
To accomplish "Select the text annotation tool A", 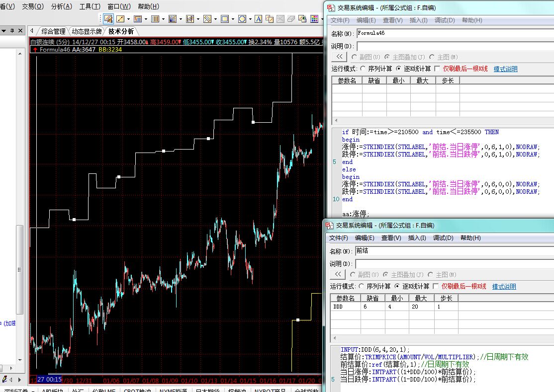I will pyautogui.click(x=258, y=19).
